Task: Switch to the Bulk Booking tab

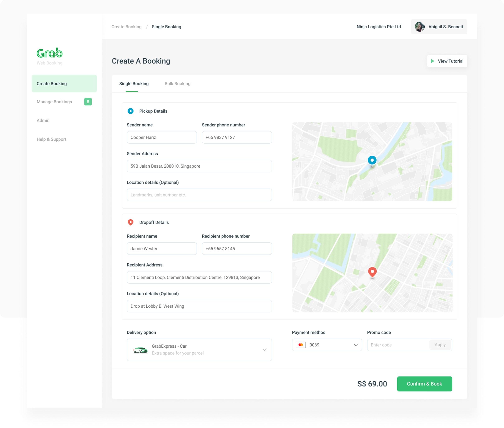Action: click(177, 84)
